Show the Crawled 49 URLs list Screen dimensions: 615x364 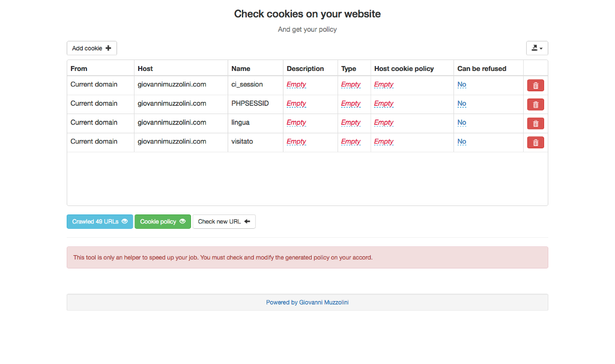point(100,222)
